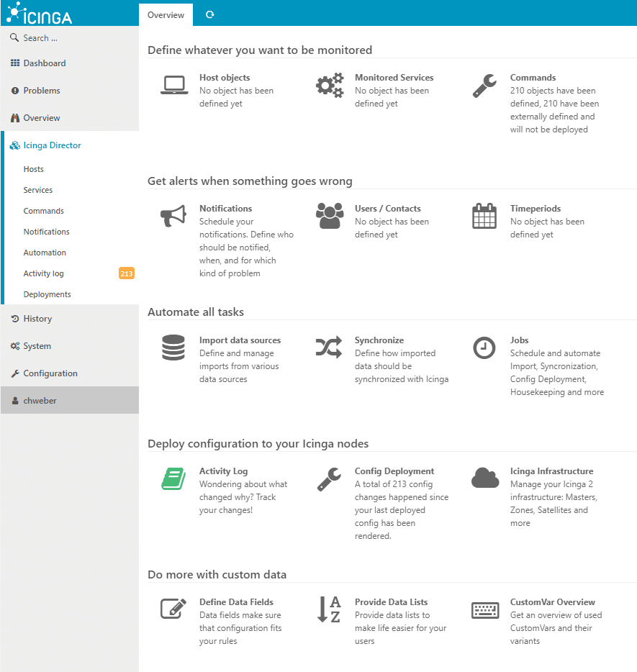This screenshot has height=672, width=637.
Task: Open the Timeperiods link
Action: click(x=536, y=208)
